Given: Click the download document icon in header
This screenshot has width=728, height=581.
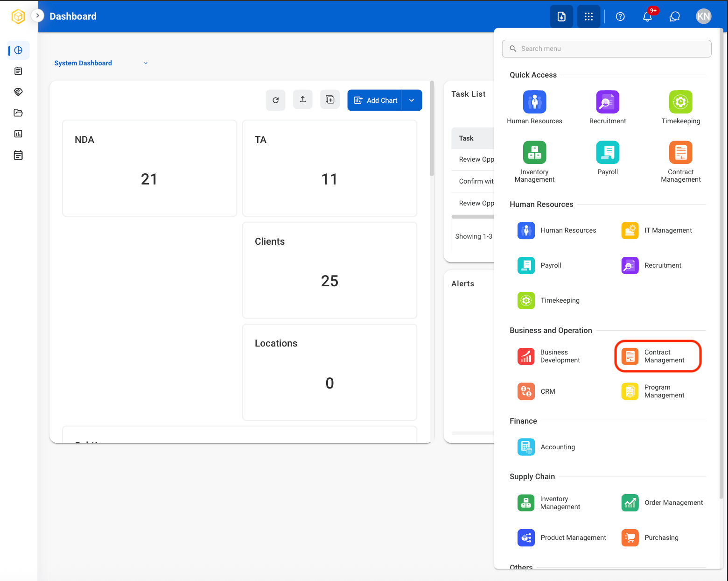Looking at the screenshot, I should pyautogui.click(x=561, y=16).
